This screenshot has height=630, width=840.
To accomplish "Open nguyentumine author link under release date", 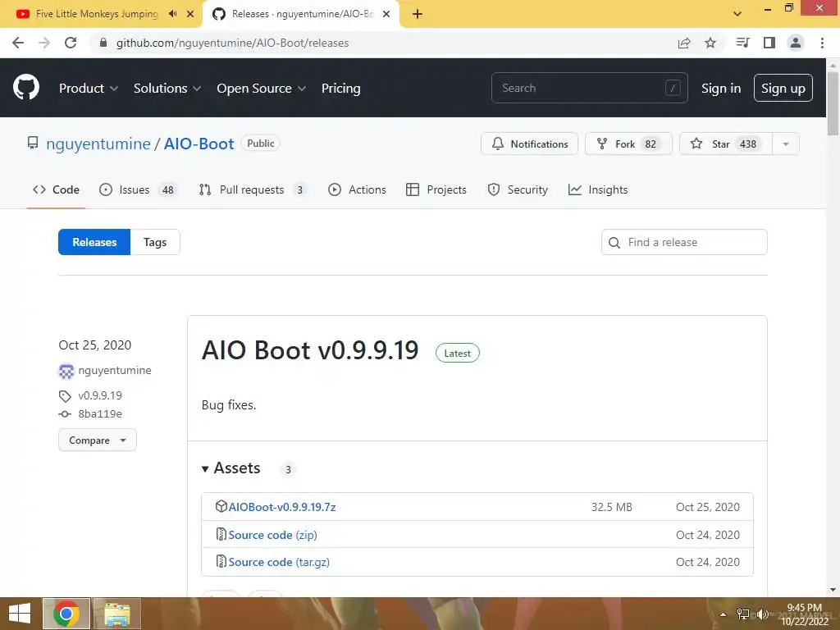I will 115,370.
